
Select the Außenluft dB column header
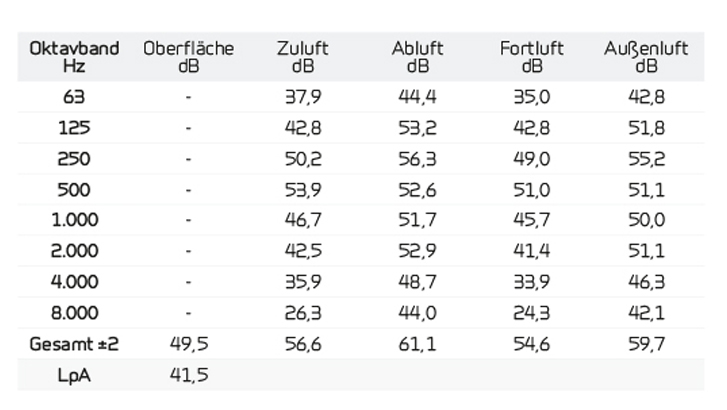[x=646, y=57]
